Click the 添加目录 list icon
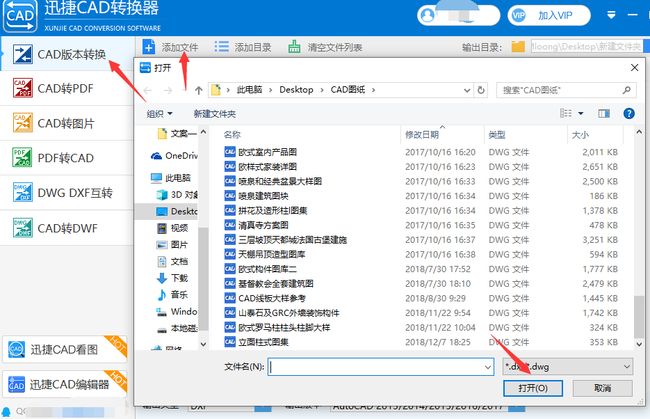 click(221, 47)
